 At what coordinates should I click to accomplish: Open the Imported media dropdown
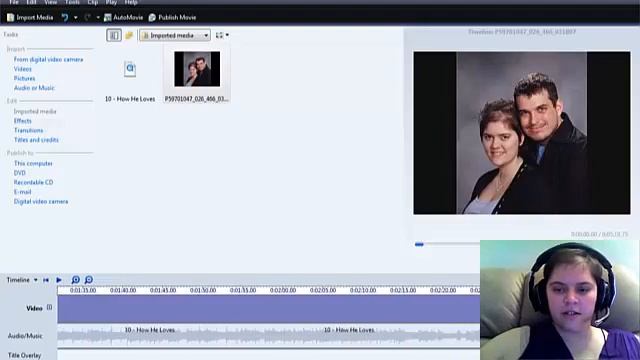pos(175,36)
